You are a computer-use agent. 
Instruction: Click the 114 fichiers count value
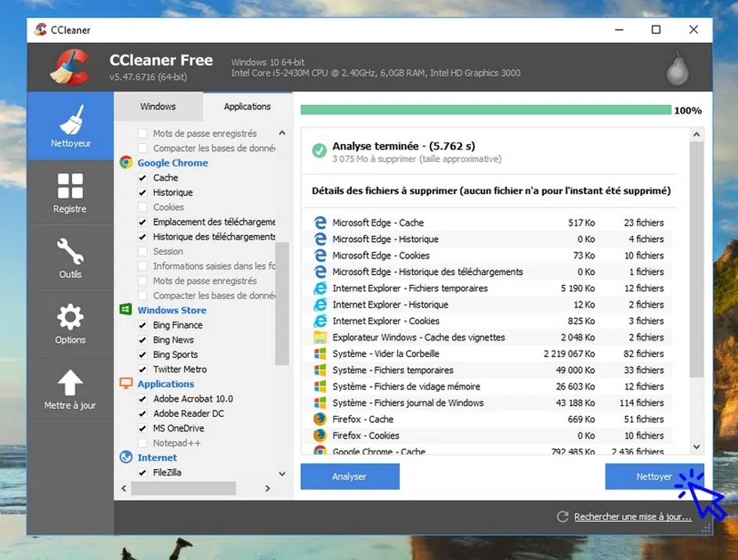[x=642, y=403]
